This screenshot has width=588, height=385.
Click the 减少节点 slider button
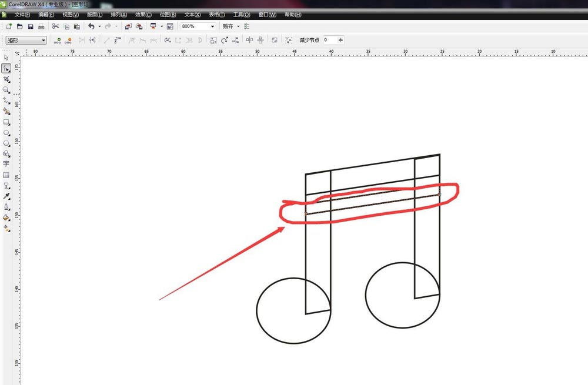pyautogui.click(x=340, y=40)
